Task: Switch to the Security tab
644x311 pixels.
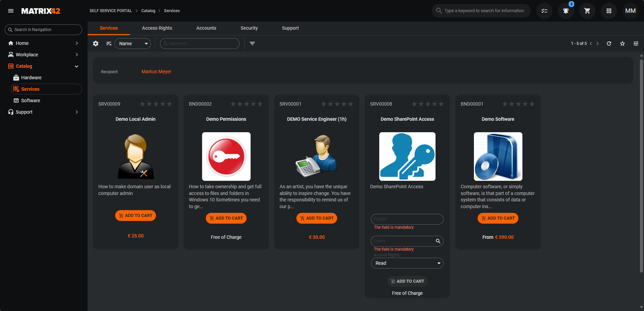Action: click(x=249, y=28)
